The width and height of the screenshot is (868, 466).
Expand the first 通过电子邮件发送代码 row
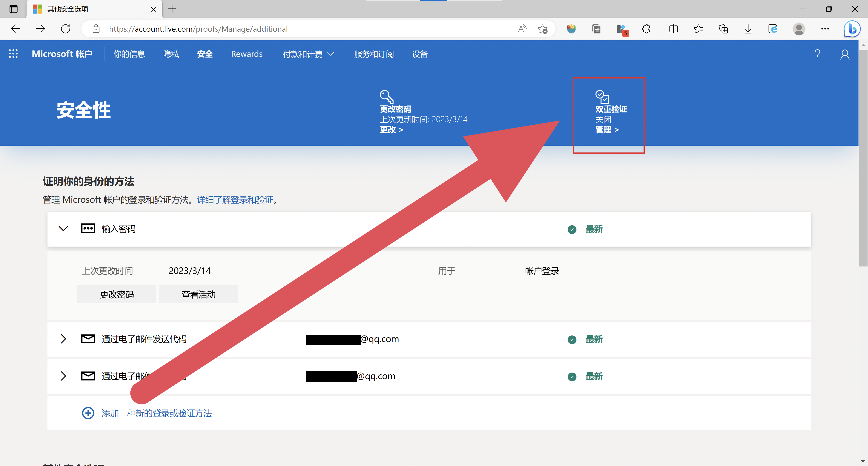pos(63,339)
